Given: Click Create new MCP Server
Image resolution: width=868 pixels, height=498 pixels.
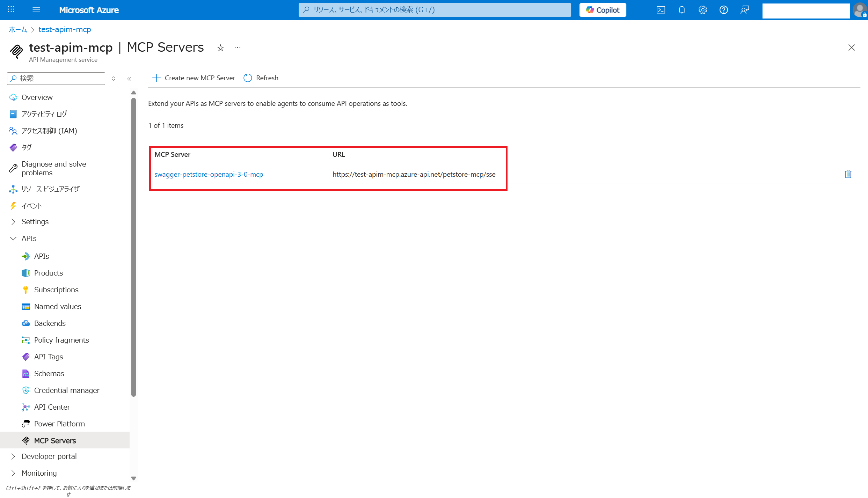Looking at the screenshot, I should (194, 78).
